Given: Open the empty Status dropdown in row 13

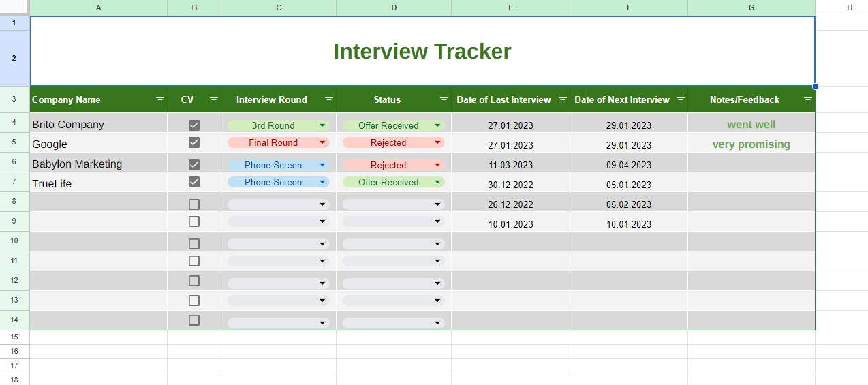Looking at the screenshot, I should click(x=394, y=301).
